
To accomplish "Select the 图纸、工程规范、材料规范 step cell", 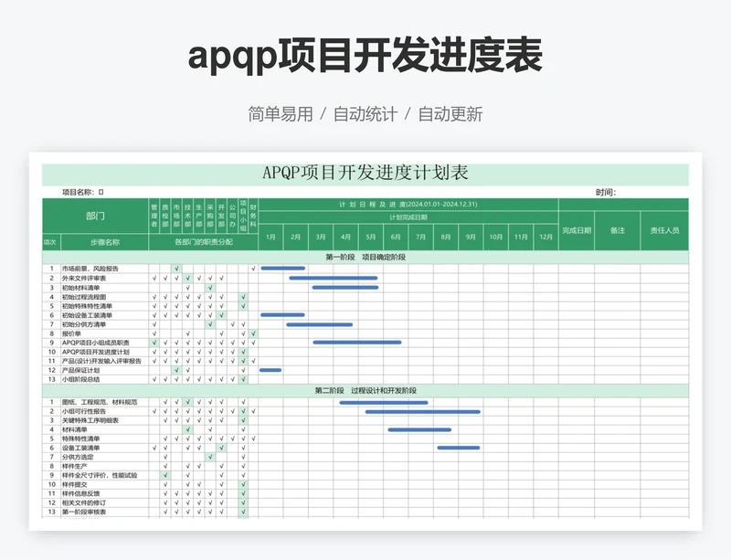I will tap(104, 402).
